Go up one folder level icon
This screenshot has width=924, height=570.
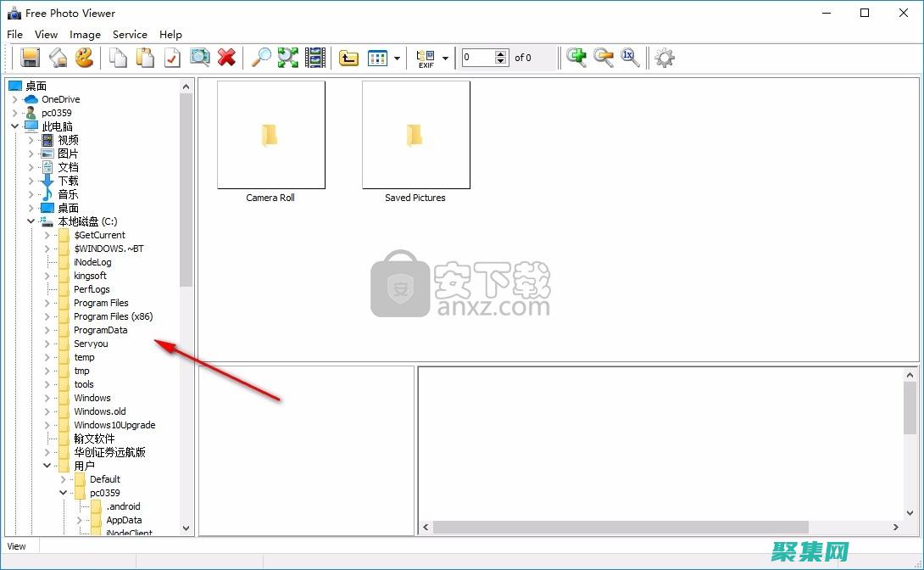coord(348,58)
